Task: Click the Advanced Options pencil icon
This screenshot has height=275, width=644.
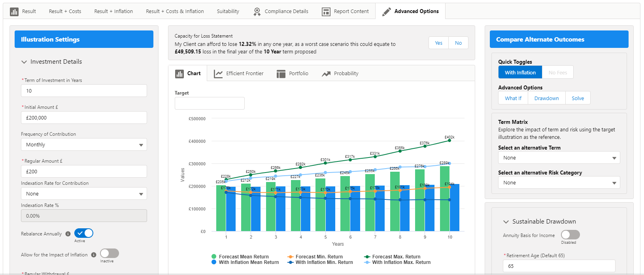Action: coord(386,11)
